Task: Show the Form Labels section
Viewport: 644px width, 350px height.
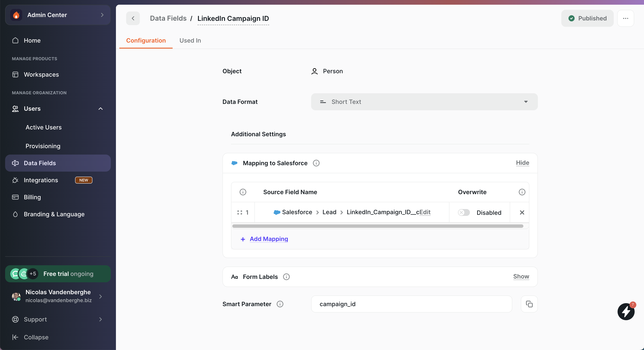Action: click(x=521, y=277)
